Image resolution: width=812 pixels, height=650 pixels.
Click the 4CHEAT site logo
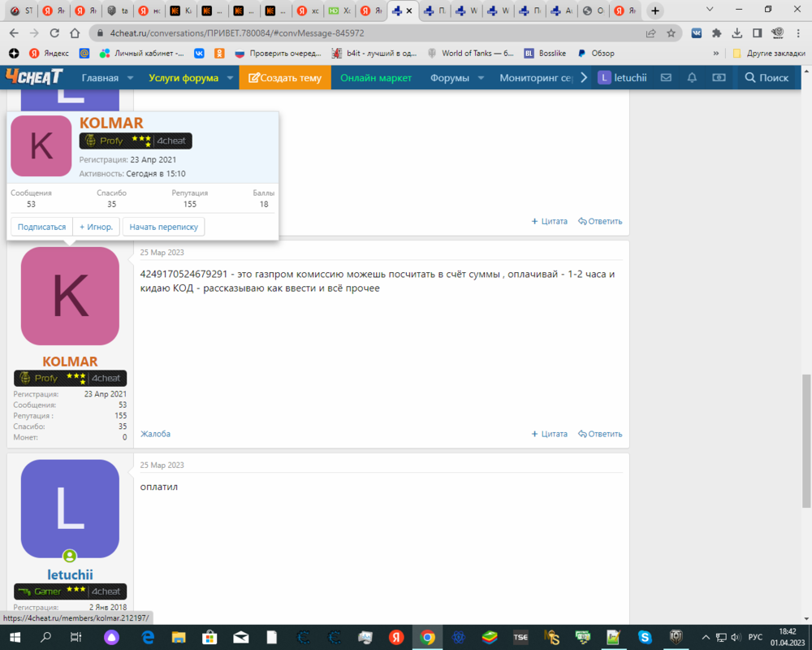click(34, 77)
